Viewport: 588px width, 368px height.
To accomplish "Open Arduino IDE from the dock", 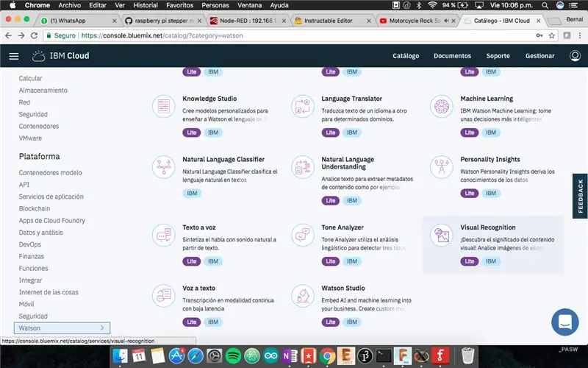I will coord(270,355).
